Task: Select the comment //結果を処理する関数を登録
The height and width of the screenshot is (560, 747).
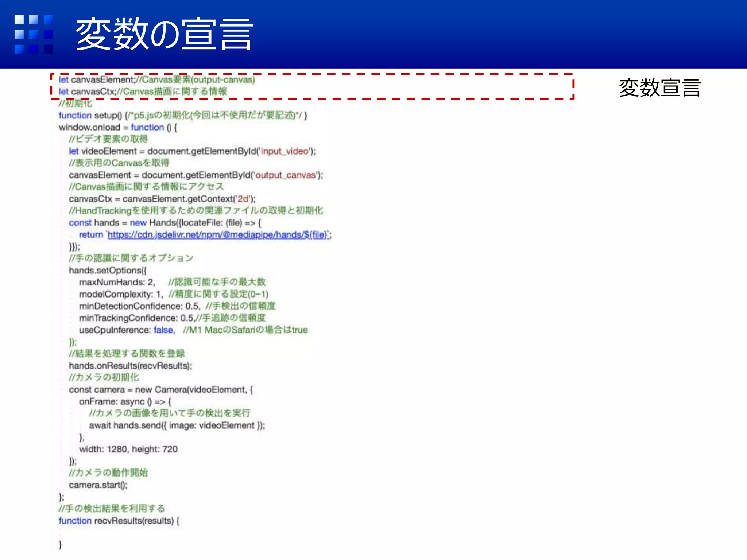Action: pyautogui.click(x=127, y=354)
